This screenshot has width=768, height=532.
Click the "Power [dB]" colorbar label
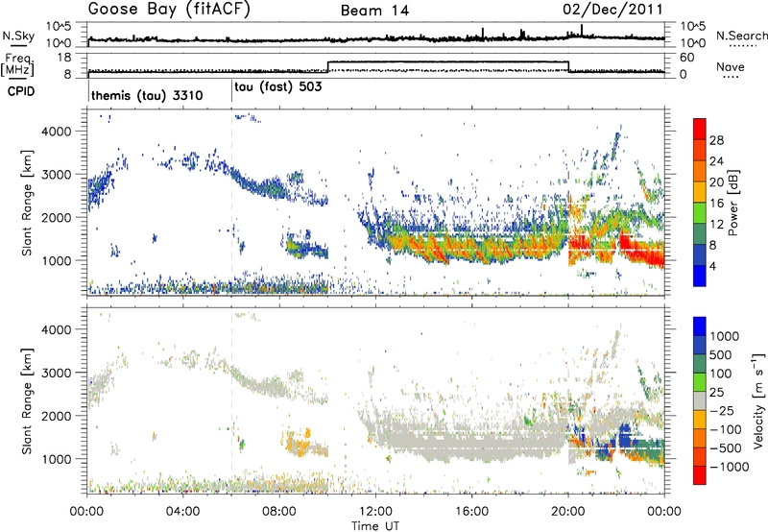[x=732, y=203]
